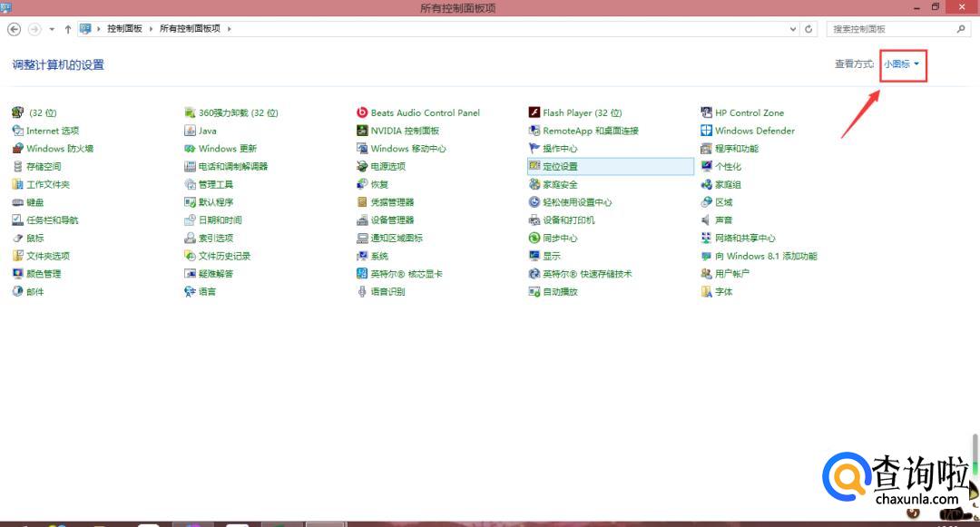Image resolution: width=980 pixels, height=527 pixels.
Task: Open 程序和功能 link
Action: tap(737, 149)
